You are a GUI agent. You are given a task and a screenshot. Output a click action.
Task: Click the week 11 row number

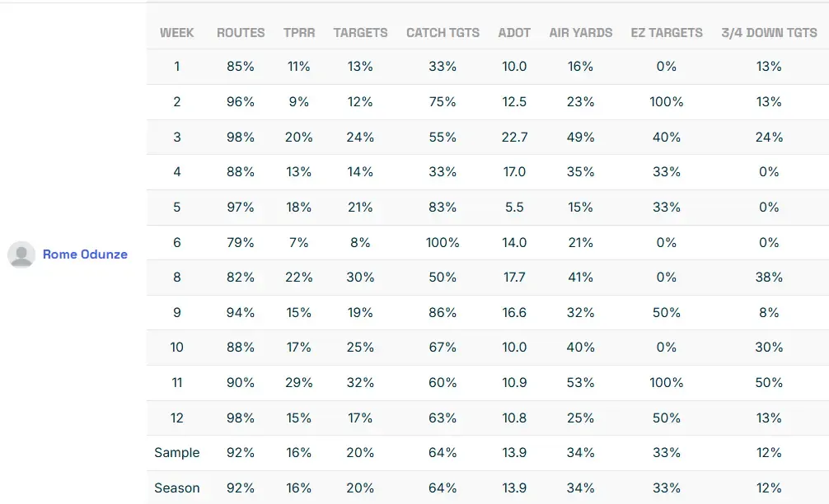click(x=176, y=383)
